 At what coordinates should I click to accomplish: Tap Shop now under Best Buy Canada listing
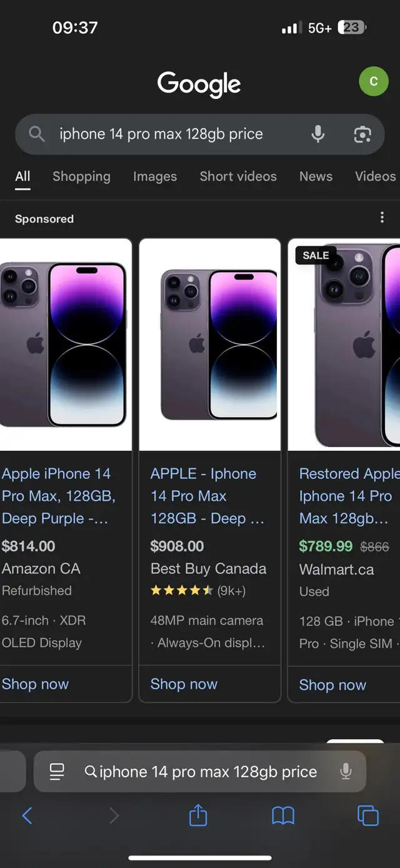tap(184, 684)
